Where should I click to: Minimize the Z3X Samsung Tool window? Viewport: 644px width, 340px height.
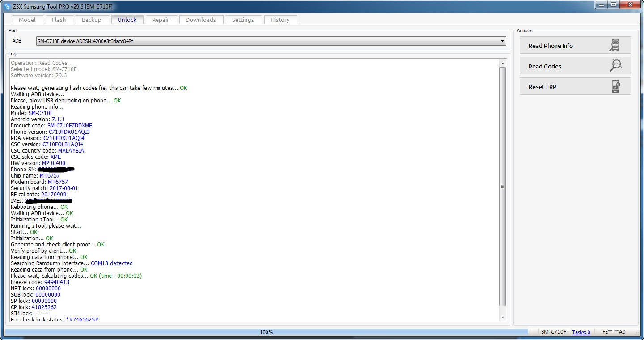point(601,5)
